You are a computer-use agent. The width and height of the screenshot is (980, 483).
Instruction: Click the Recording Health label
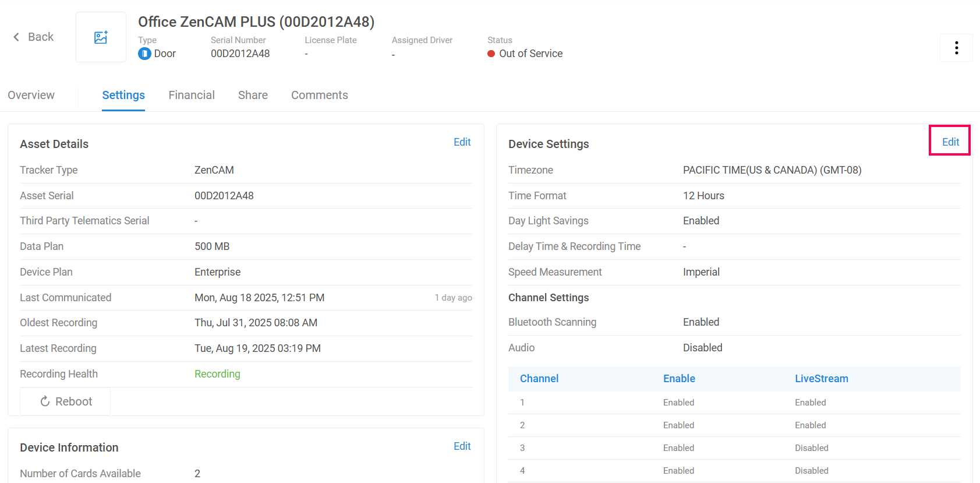coord(59,374)
